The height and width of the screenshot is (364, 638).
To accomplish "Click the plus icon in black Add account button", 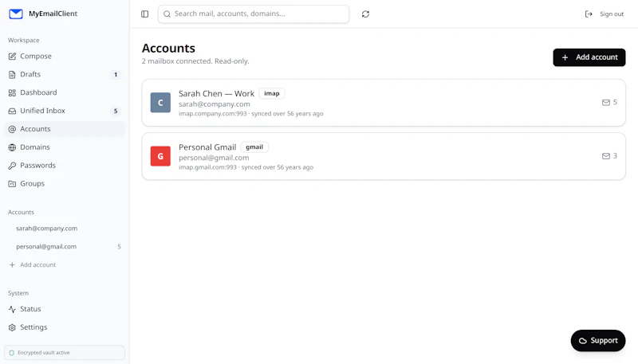I will 565,57.
